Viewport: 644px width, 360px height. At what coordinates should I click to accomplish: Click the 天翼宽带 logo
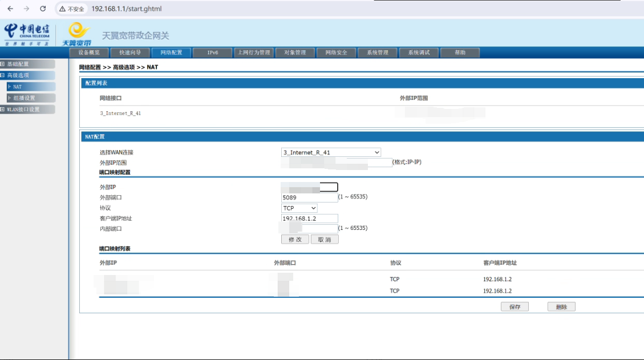(x=77, y=34)
